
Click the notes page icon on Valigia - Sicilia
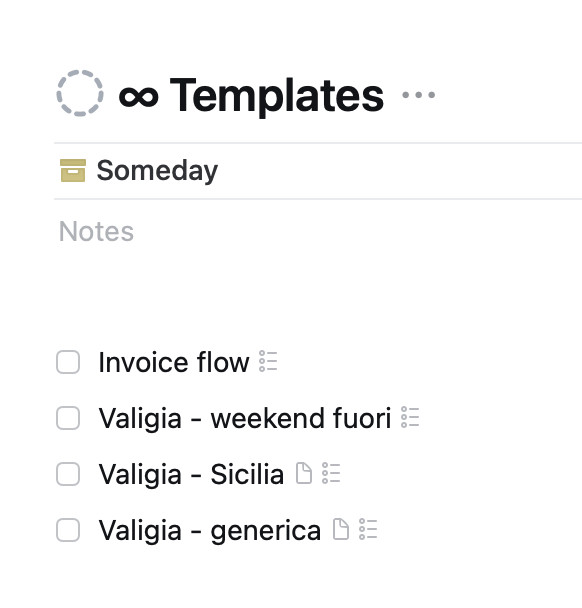[x=304, y=473]
